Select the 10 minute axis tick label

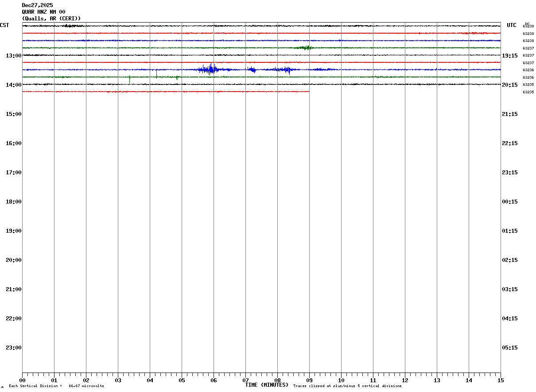(x=341, y=380)
